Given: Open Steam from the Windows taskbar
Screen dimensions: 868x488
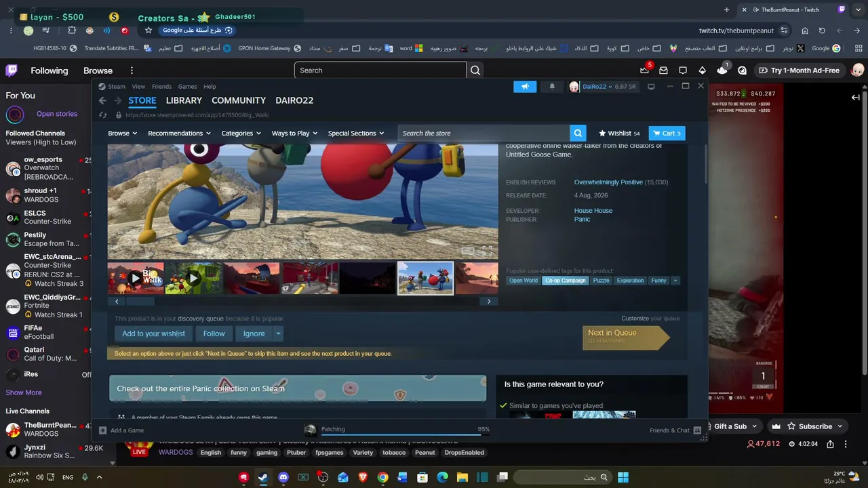Looking at the screenshot, I should point(263,477).
